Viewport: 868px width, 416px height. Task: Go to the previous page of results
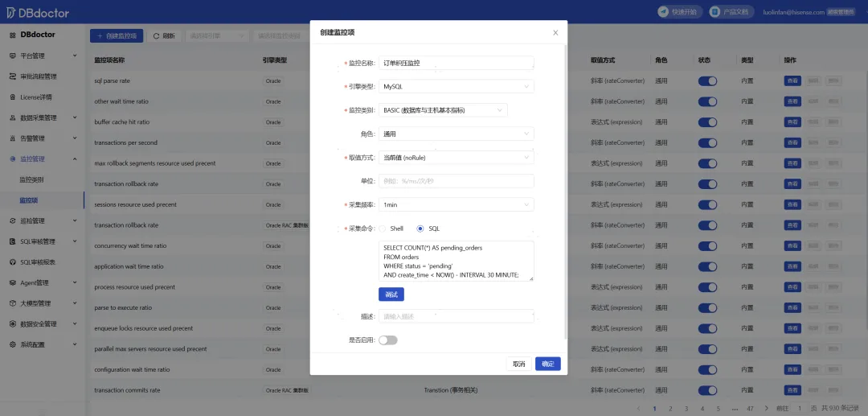(x=638, y=408)
